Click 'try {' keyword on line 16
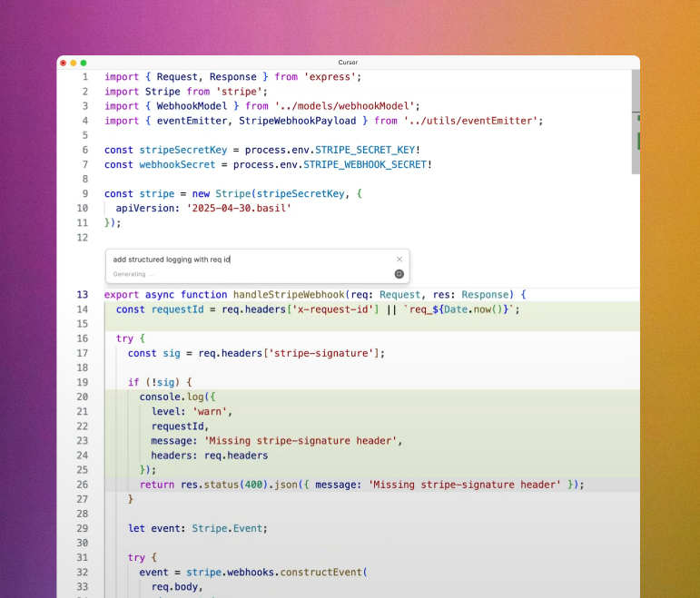Image resolution: width=700 pixels, height=598 pixels. pyautogui.click(x=131, y=338)
